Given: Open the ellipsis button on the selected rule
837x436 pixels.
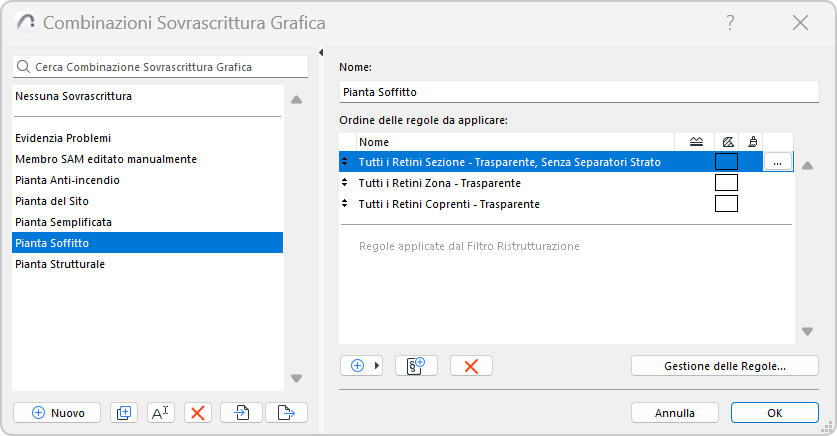Looking at the screenshot, I should coord(777,161).
